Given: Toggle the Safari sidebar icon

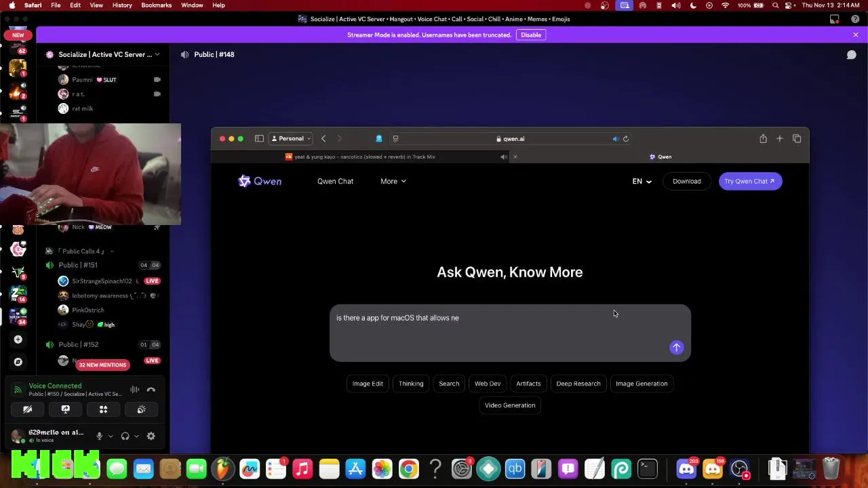Looking at the screenshot, I should pyautogui.click(x=259, y=138).
